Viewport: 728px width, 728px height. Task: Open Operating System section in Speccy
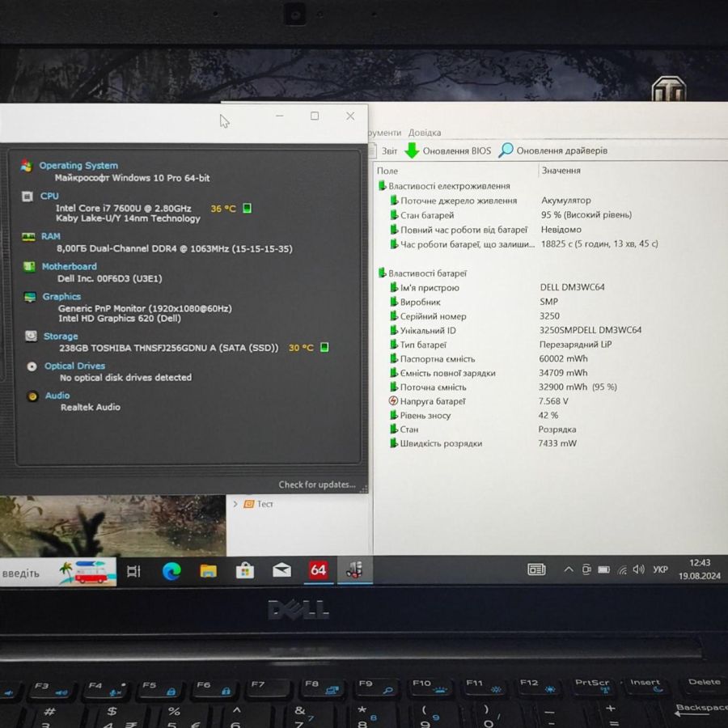[x=78, y=165]
